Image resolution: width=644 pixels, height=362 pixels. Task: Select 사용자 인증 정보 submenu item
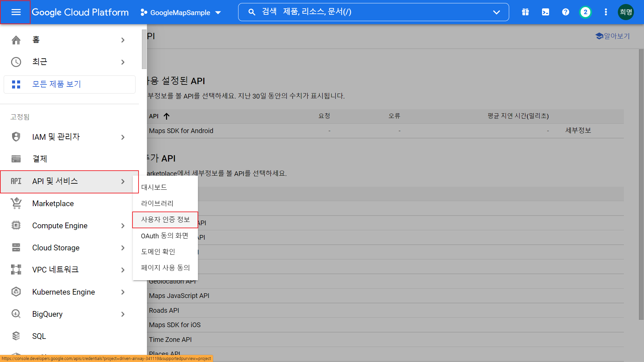(165, 220)
